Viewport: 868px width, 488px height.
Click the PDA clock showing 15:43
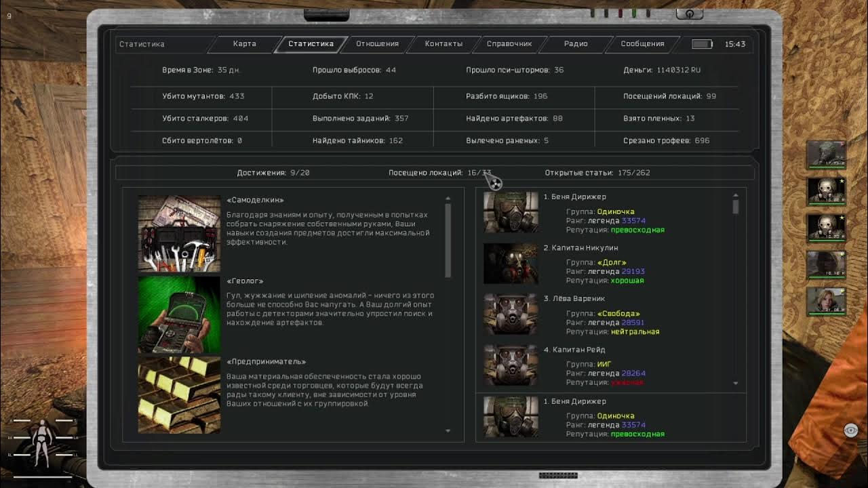pos(735,44)
